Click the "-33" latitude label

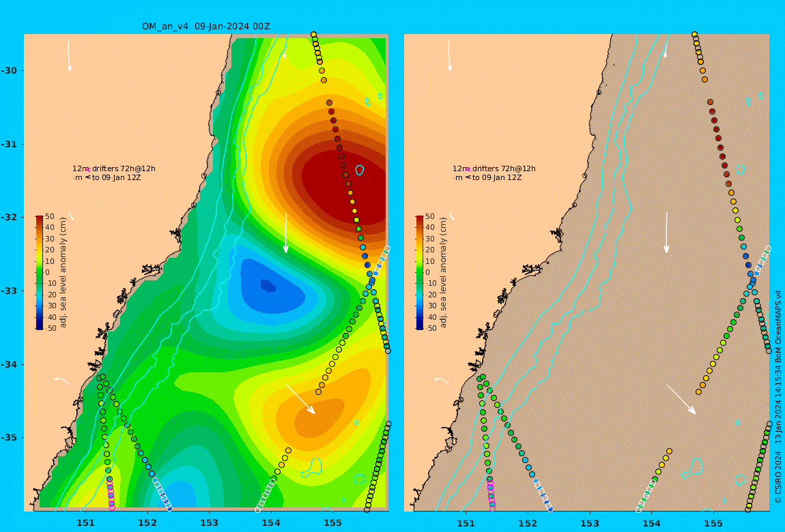tap(8, 291)
